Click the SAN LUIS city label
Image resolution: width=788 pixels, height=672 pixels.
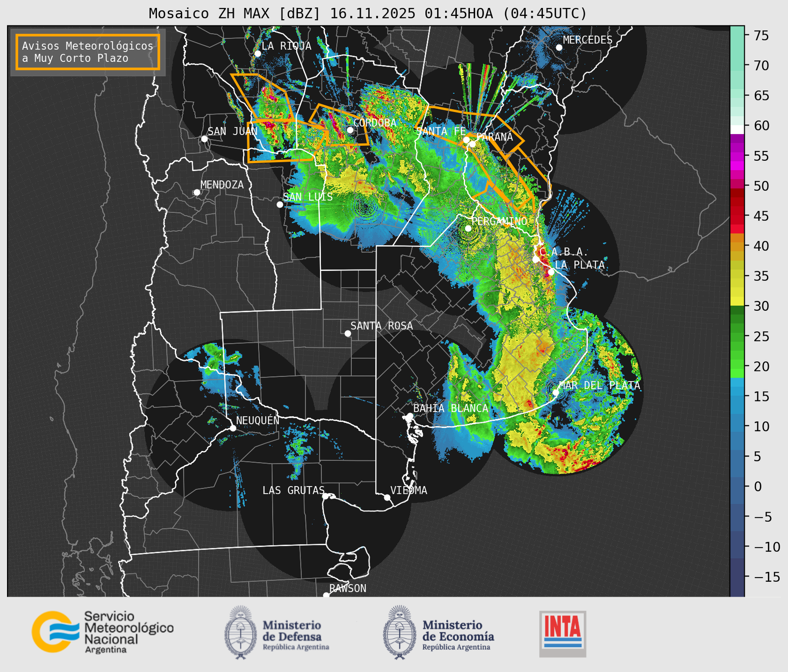308,197
